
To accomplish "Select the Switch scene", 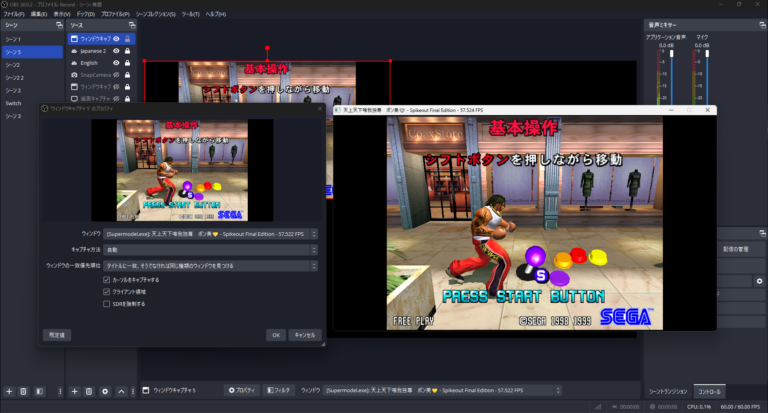I will point(32,103).
